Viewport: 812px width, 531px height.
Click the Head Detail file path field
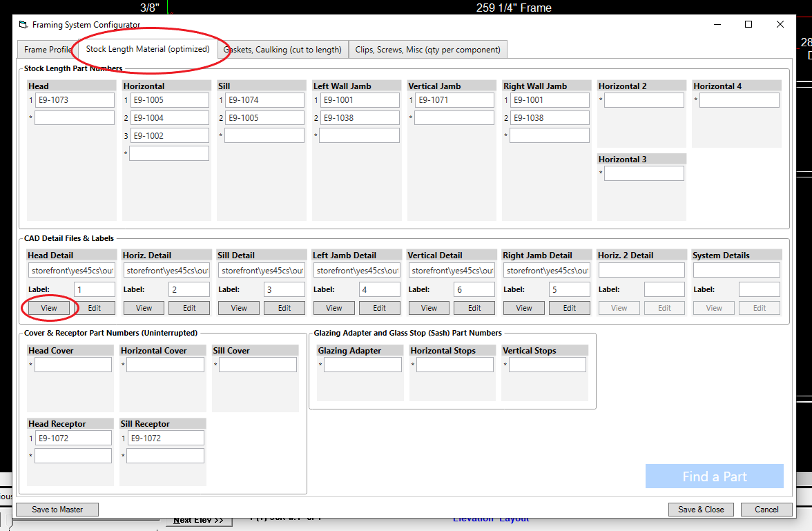pyautogui.click(x=72, y=270)
